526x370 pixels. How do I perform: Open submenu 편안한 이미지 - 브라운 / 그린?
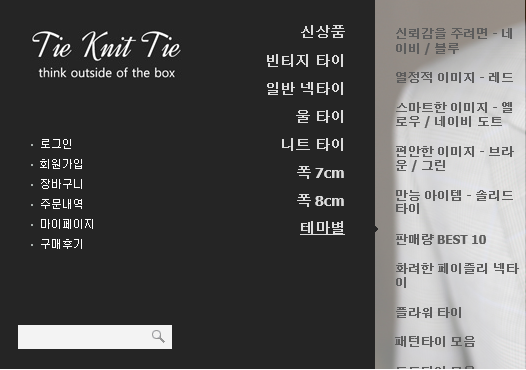pyautogui.click(x=454, y=158)
